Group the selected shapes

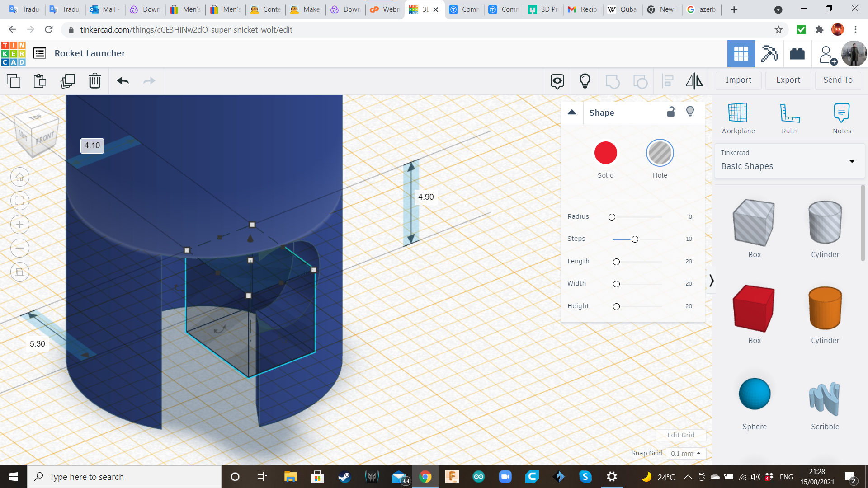click(x=613, y=81)
